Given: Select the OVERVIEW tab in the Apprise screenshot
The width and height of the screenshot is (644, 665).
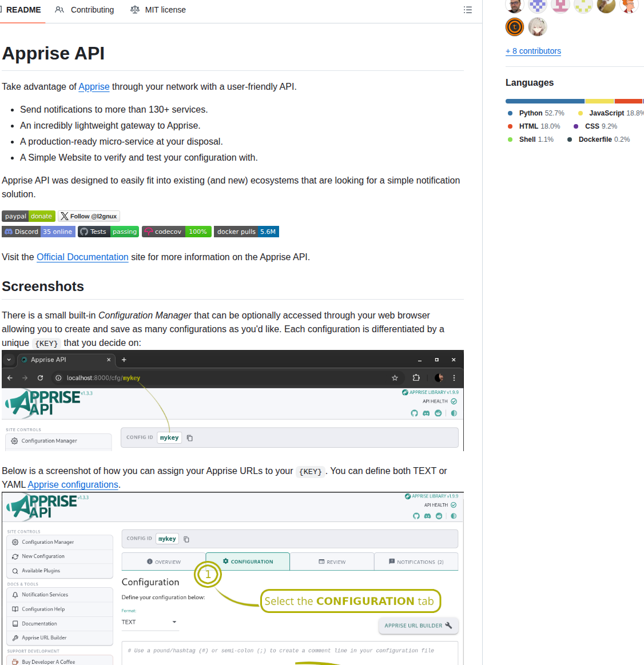Looking at the screenshot, I should point(164,562).
